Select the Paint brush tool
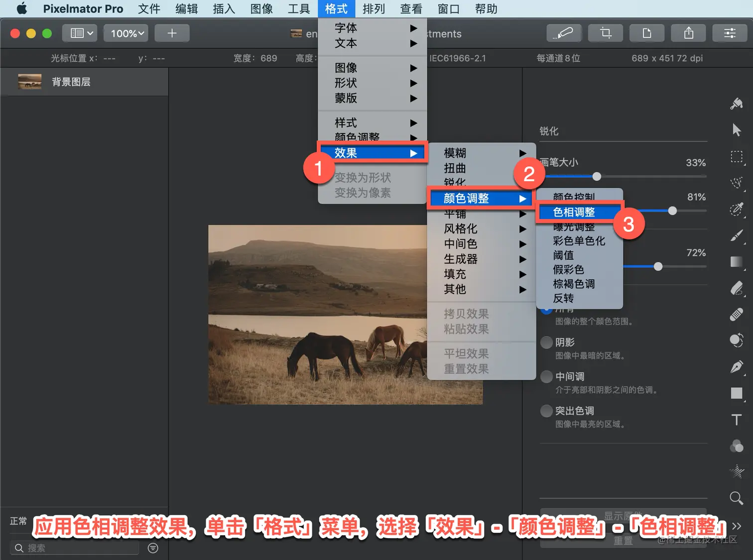753x560 pixels. [737, 235]
